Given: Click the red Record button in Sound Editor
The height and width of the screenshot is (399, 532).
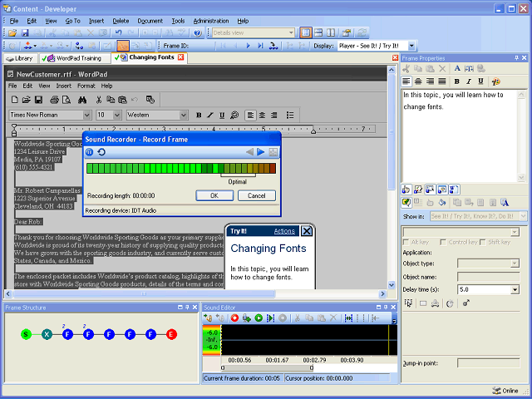Looking at the screenshot, I should point(234,318).
